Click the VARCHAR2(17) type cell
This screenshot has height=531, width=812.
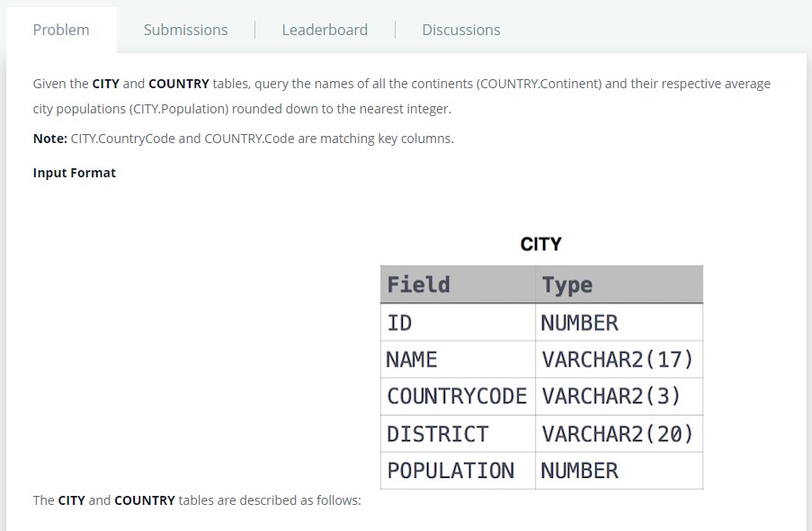pos(618,359)
